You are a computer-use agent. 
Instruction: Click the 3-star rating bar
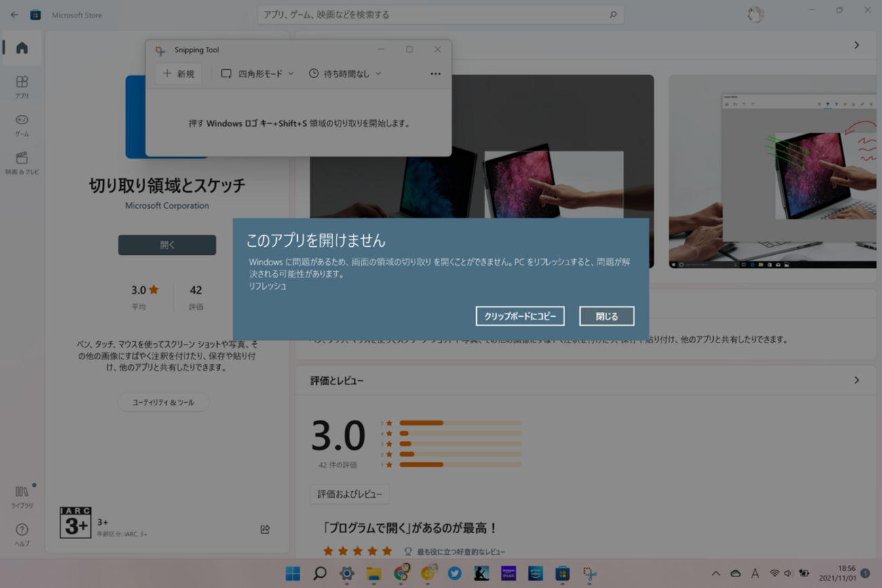click(461, 444)
